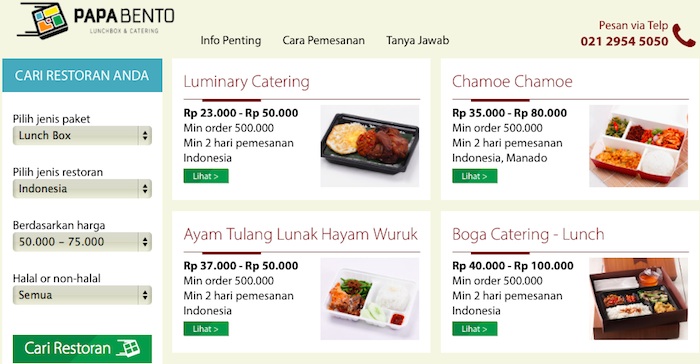Call phone number 021 2954 5050
The height and width of the screenshot is (364, 700).
[624, 41]
